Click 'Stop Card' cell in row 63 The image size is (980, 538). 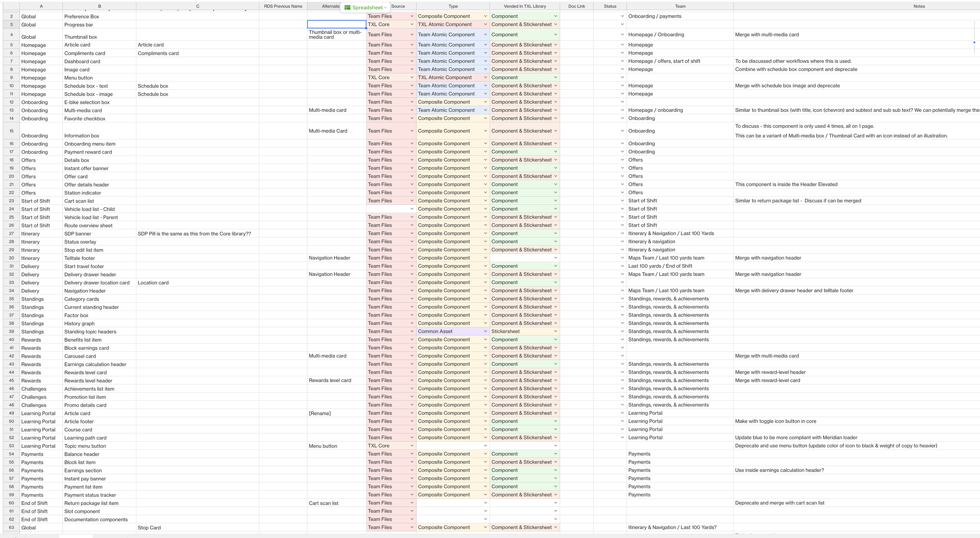click(198, 527)
